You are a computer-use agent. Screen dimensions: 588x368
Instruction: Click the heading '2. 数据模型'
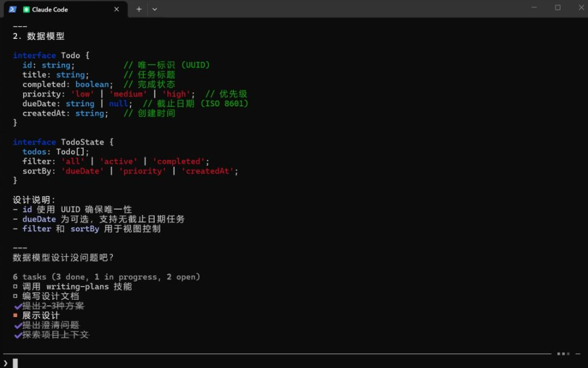[39, 36]
